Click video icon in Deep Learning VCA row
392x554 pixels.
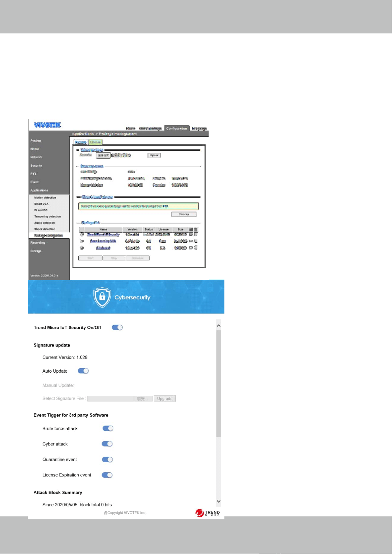(x=191, y=241)
